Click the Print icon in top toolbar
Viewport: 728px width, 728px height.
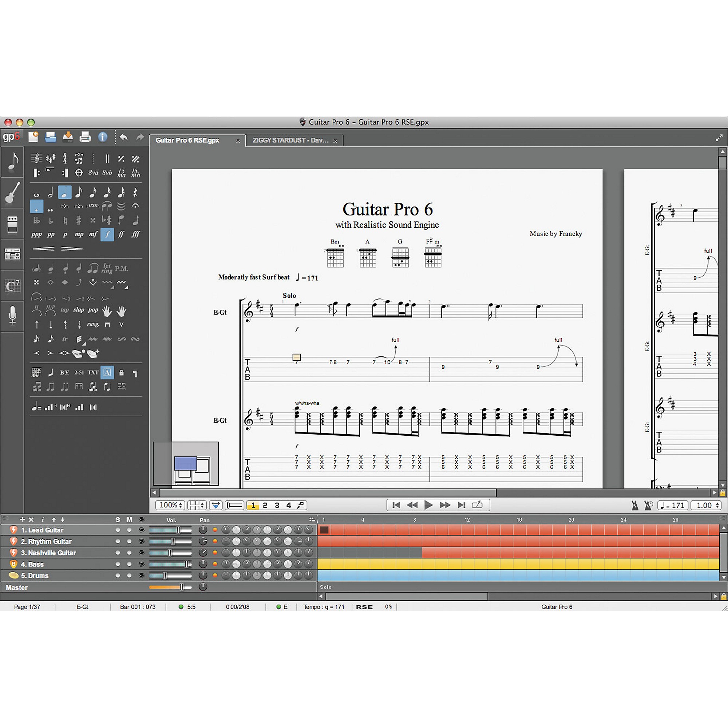coord(85,137)
